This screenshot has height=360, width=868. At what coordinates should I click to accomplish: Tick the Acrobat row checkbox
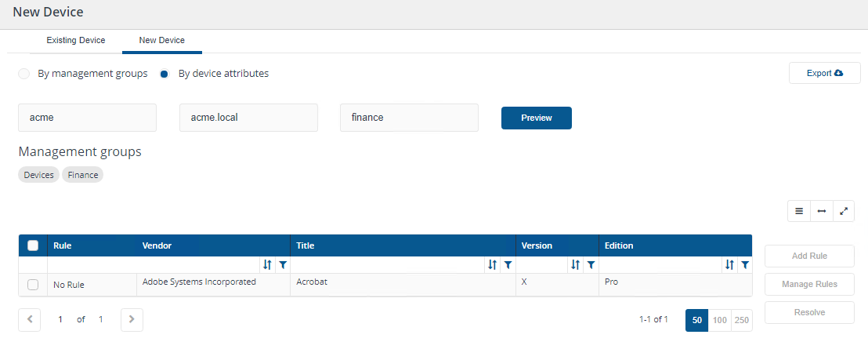coord(33,285)
